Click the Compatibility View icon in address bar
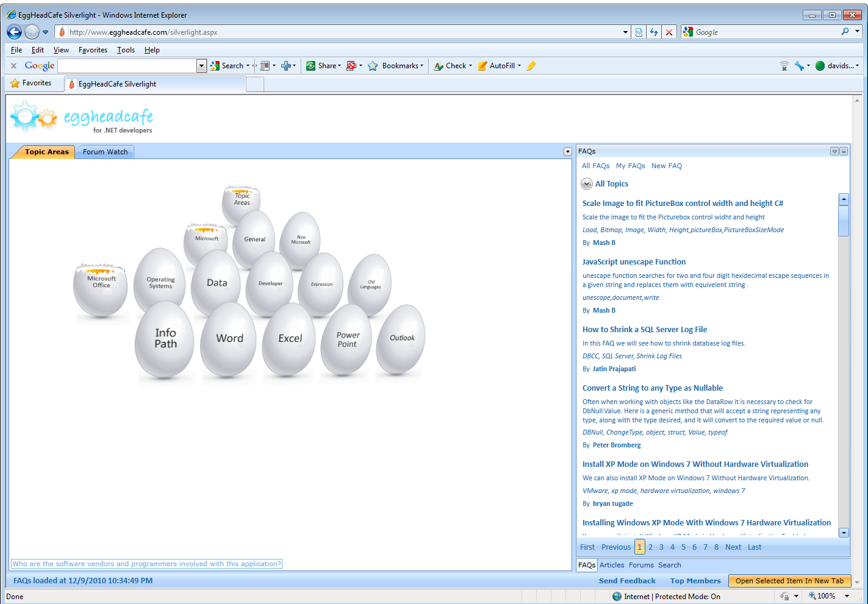Screen dimensions: 868x604 (639, 32)
